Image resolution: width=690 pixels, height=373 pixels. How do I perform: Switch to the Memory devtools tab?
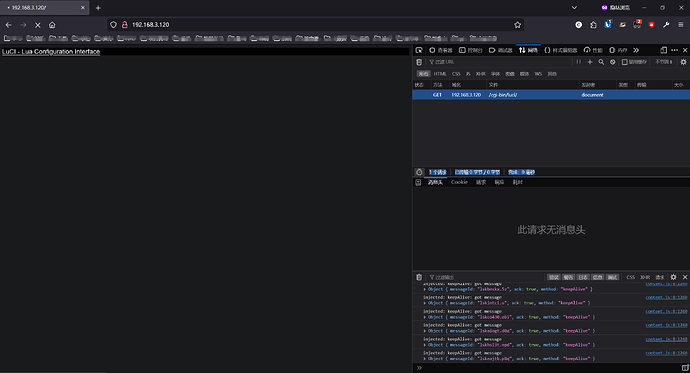618,50
